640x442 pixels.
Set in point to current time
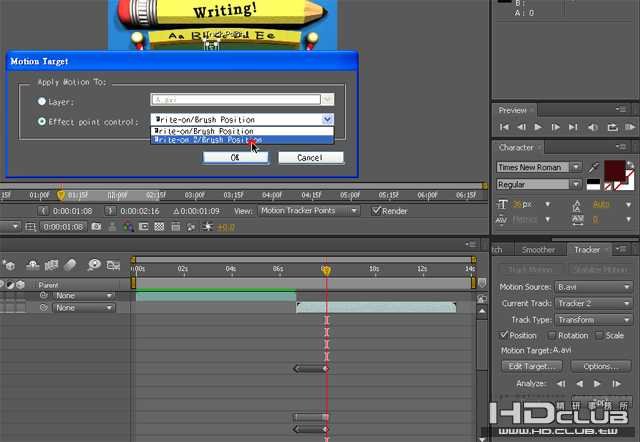(x=43, y=211)
